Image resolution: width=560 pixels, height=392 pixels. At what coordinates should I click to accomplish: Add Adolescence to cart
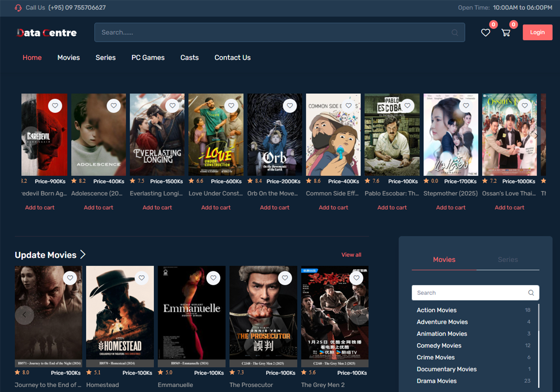click(x=98, y=207)
